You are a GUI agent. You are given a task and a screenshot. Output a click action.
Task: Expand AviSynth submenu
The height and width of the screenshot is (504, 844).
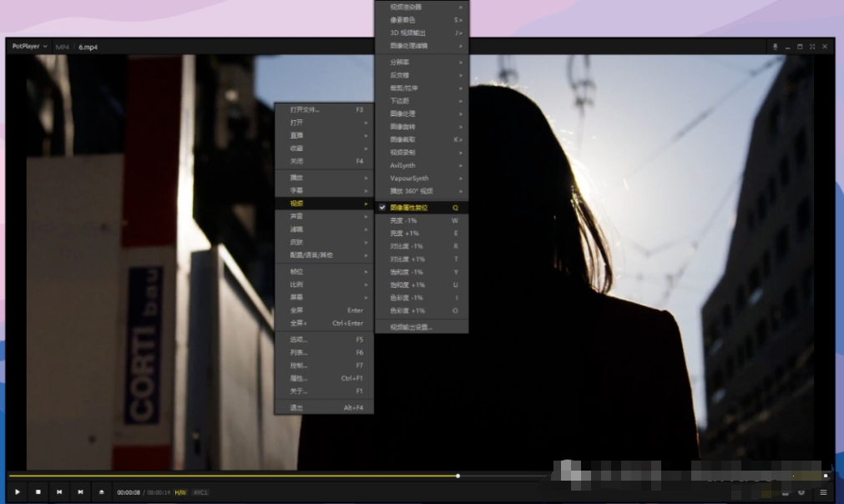pos(422,166)
